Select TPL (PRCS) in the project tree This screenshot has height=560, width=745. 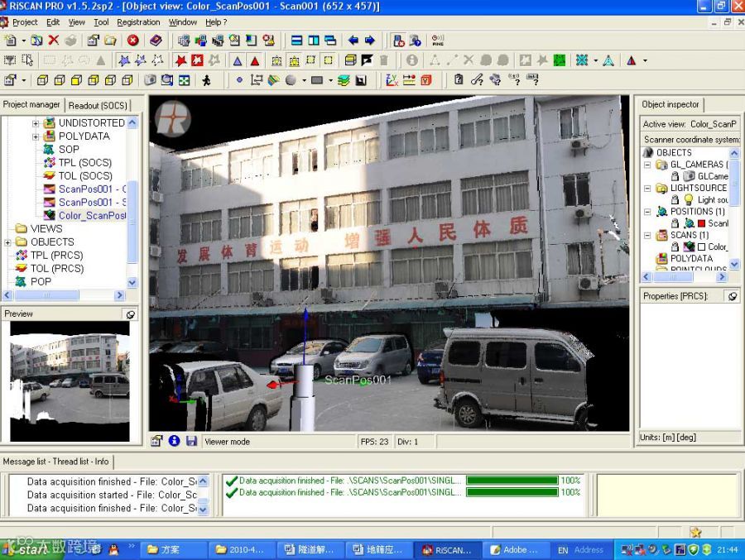point(56,256)
